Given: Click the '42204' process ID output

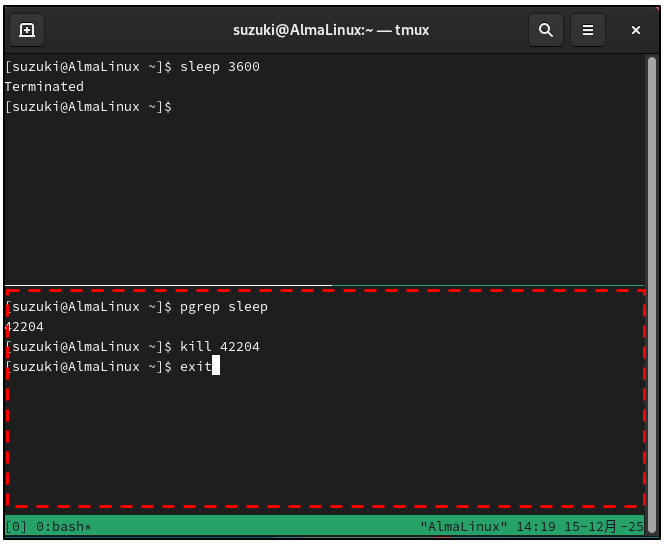Looking at the screenshot, I should click(25, 327).
